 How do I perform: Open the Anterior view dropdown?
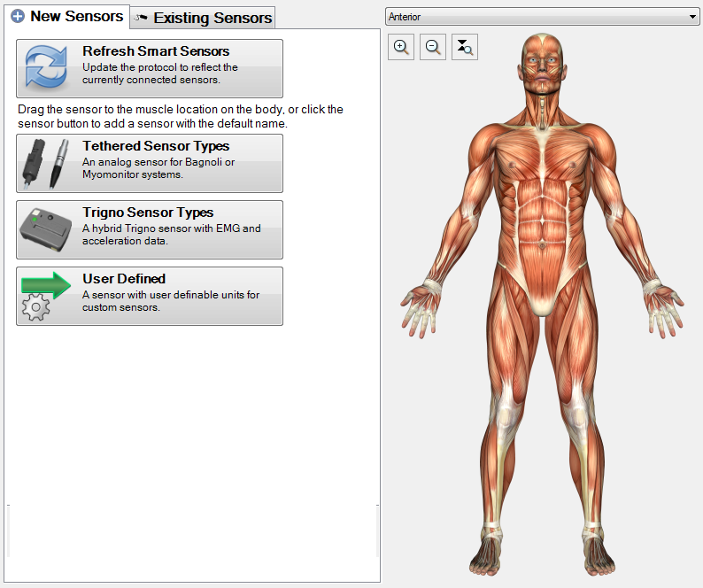(x=542, y=17)
